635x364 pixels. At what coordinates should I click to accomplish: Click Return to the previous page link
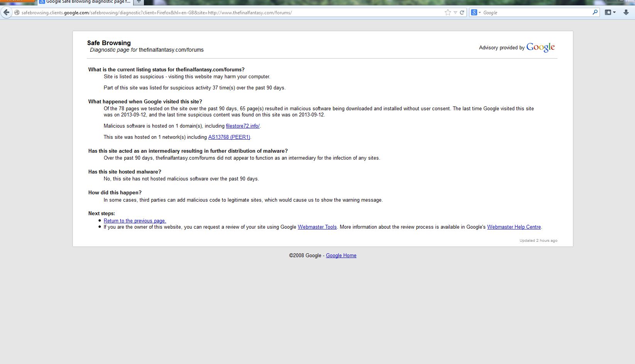tap(135, 221)
